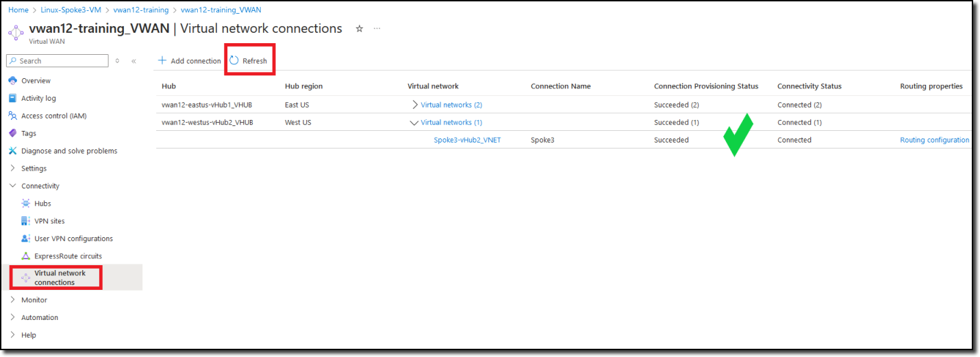Open User VPN configurations page
This screenshot has width=980, height=357.
tap(73, 238)
